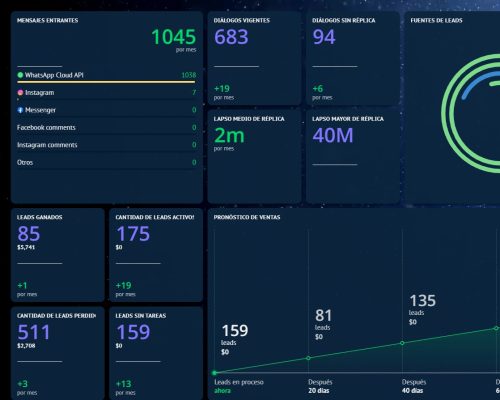Click the +3 change under lost leads

tap(22, 384)
